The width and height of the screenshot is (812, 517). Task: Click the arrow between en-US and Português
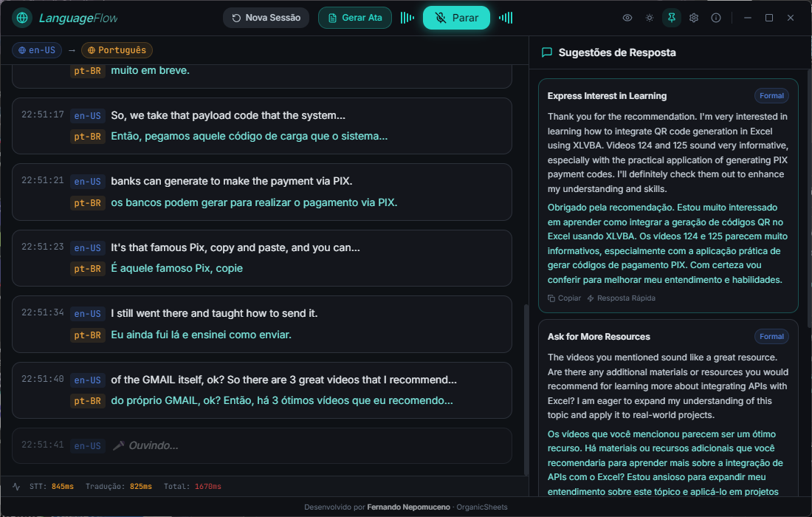click(72, 50)
